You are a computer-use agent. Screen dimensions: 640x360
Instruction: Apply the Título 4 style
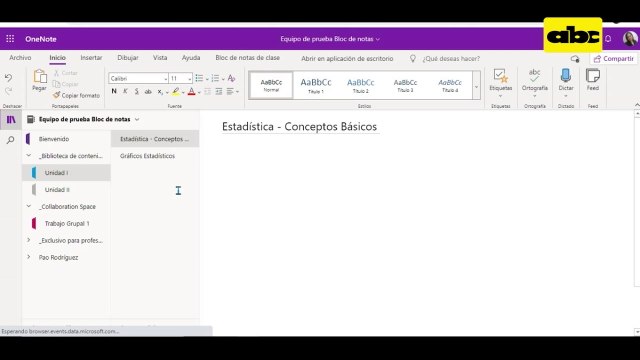pos(450,85)
